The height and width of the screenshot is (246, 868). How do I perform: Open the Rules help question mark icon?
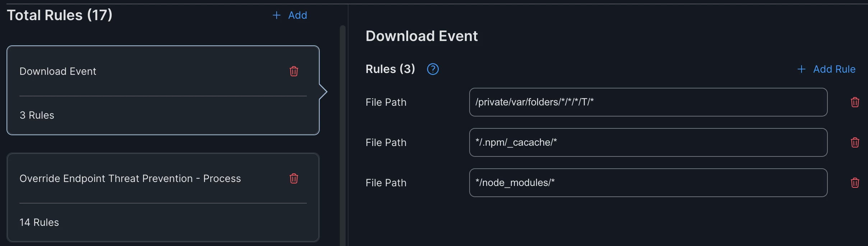[433, 69]
